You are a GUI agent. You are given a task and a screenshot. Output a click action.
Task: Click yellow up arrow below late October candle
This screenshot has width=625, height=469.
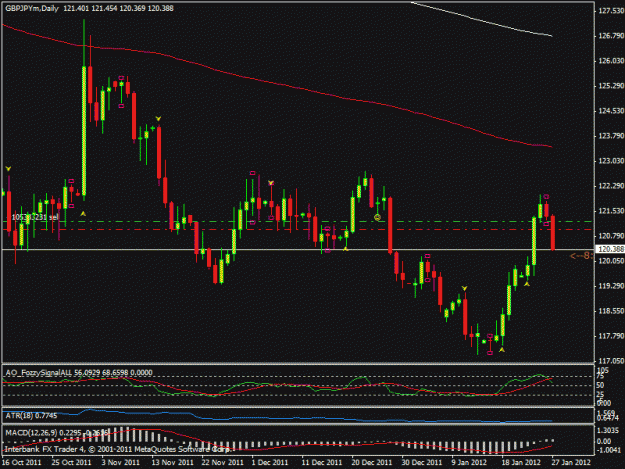(83, 214)
